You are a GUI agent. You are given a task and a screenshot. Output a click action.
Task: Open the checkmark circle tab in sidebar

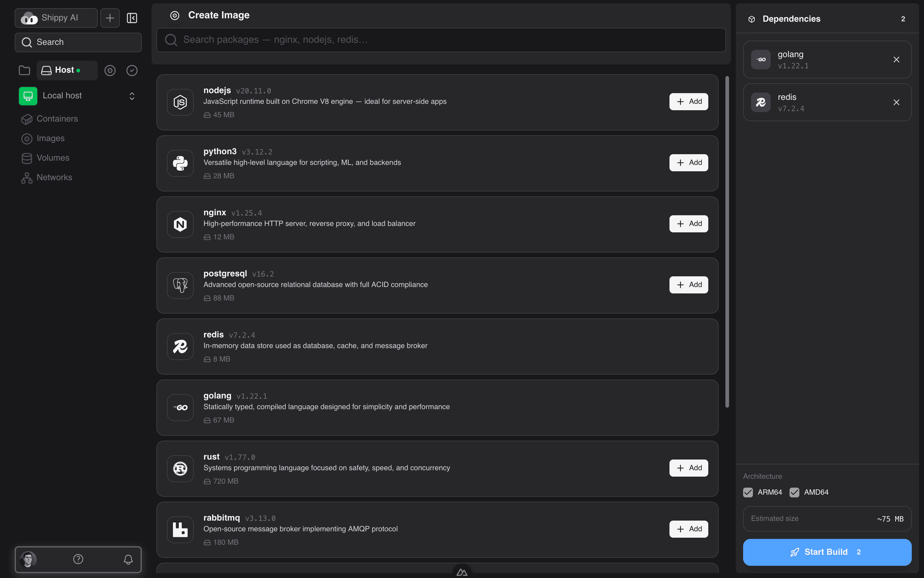click(x=132, y=70)
